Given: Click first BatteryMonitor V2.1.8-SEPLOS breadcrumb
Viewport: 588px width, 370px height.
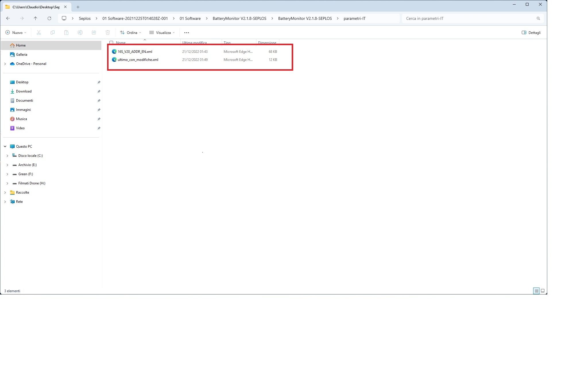Looking at the screenshot, I should click(239, 18).
